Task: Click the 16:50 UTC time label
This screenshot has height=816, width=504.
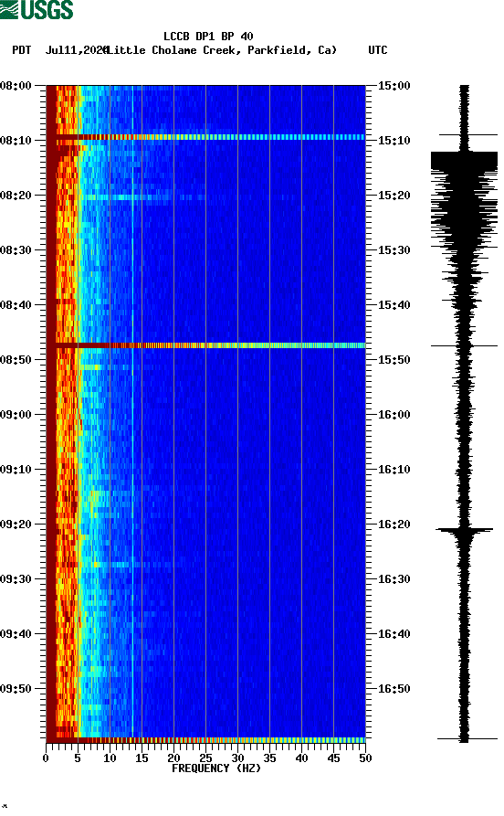Action: 394,689
